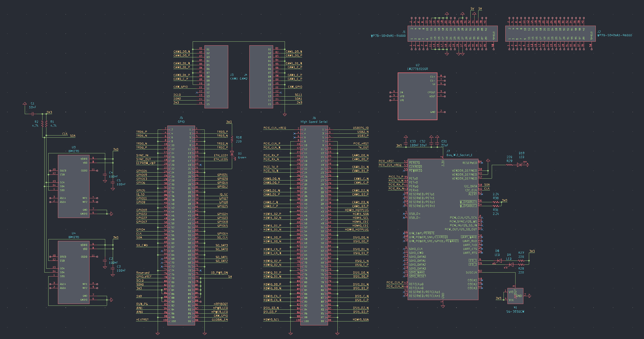Select the SD_PWR_ON label on J5
The image size is (644, 339).
pyautogui.click(x=219, y=272)
